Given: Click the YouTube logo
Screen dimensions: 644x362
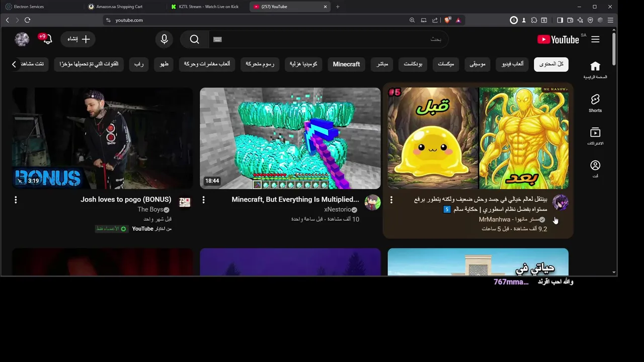Looking at the screenshot, I should coord(558,39).
